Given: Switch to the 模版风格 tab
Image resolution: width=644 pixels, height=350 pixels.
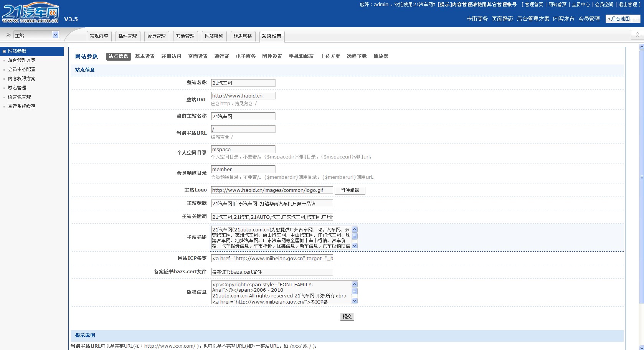Looking at the screenshot, I should tap(243, 36).
